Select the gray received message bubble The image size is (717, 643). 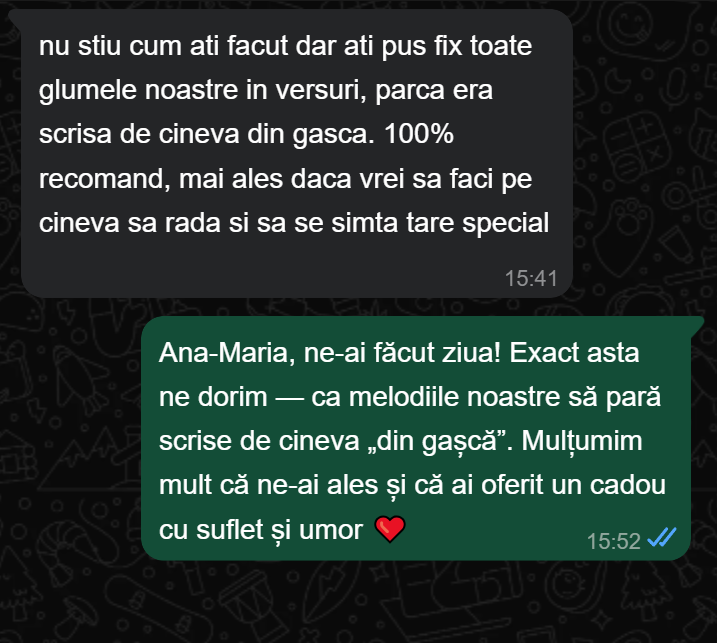(296, 153)
